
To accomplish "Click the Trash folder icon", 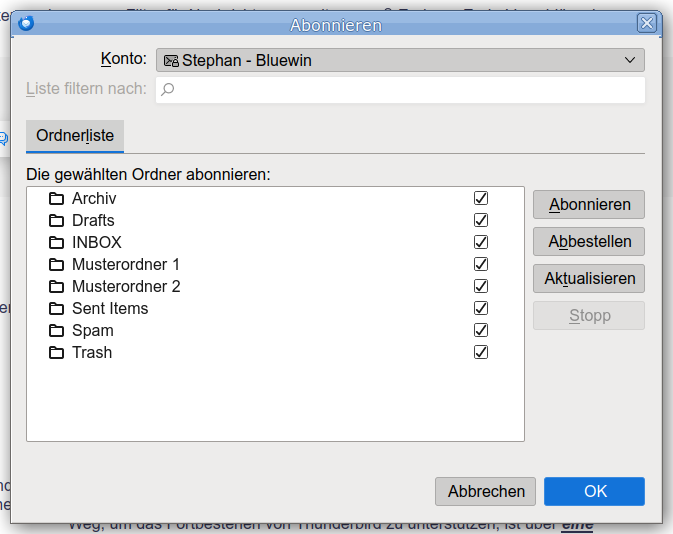I will (56, 352).
